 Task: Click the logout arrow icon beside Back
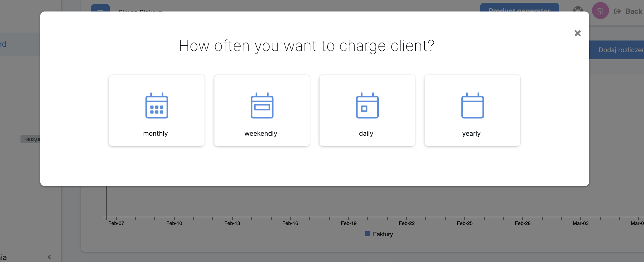(x=617, y=11)
